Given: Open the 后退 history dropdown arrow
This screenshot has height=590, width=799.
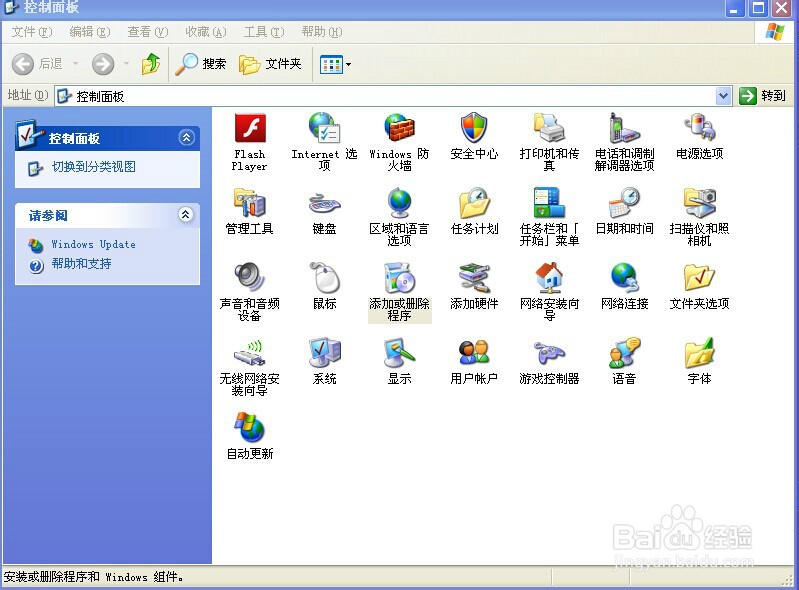Looking at the screenshot, I should pyautogui.click(x=75, y=64).
